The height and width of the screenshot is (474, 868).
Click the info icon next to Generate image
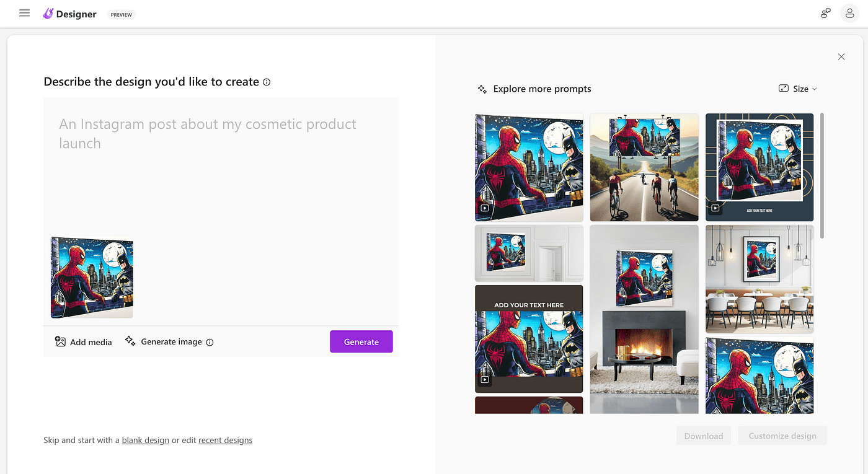tap(210, 342)
